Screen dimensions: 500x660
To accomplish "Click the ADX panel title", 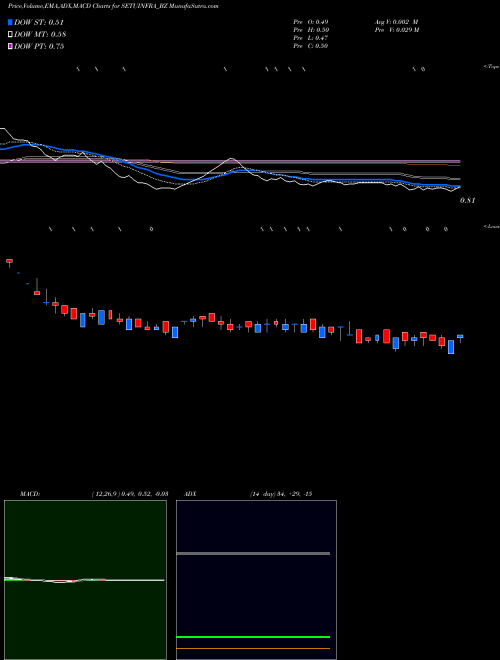I will point(190,494).
